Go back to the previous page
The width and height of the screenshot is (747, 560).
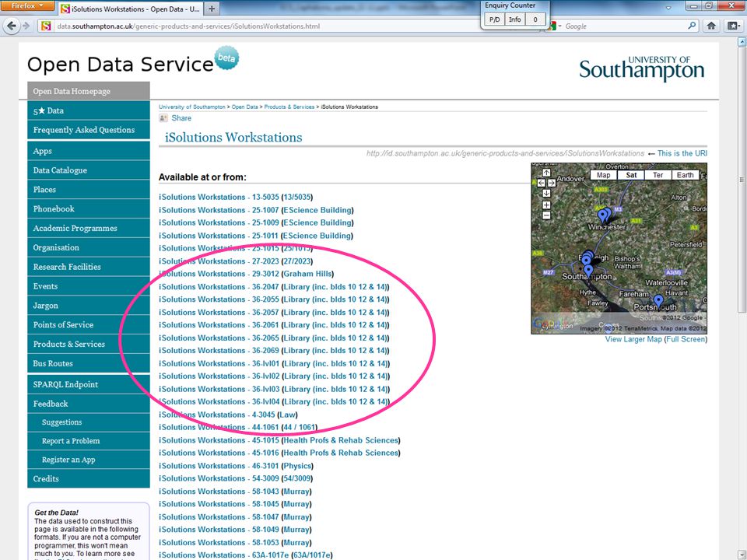[x=12, y=26]
